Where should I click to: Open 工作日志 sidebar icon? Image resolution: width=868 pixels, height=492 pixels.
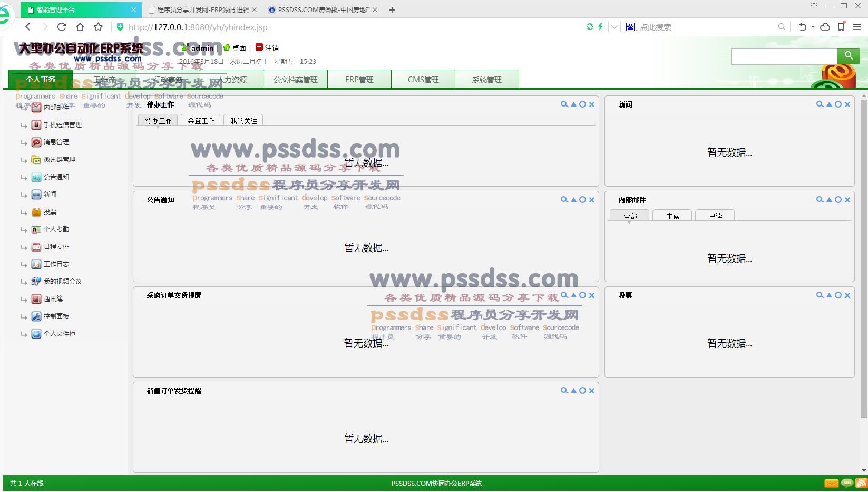pyautogui.click(x=36, y=264)
